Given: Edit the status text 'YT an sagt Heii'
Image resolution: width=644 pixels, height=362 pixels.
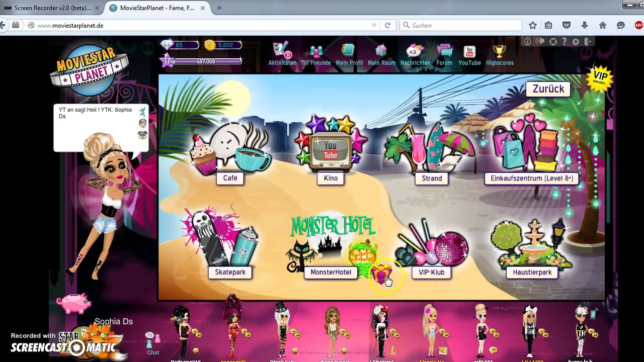Looking at the screenshot, I should pos(96,113).
